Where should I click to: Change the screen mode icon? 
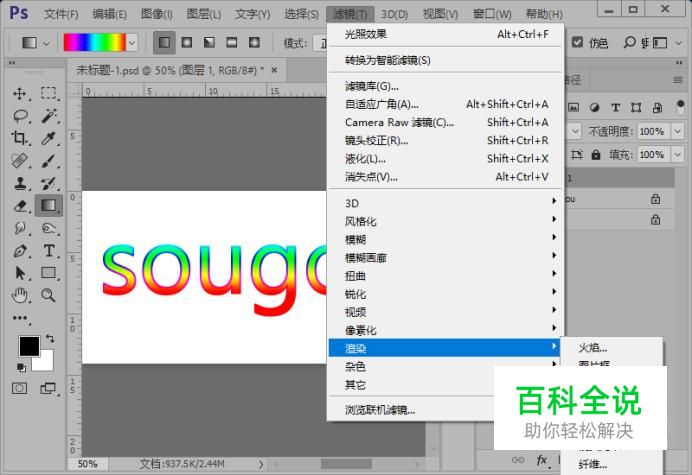coord(49,388)
